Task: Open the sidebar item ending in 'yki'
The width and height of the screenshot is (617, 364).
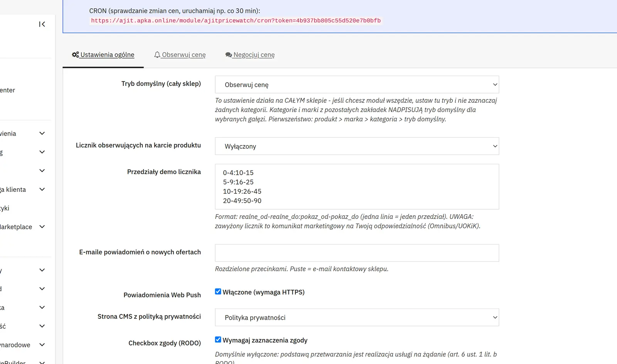Action: [5, 208]
